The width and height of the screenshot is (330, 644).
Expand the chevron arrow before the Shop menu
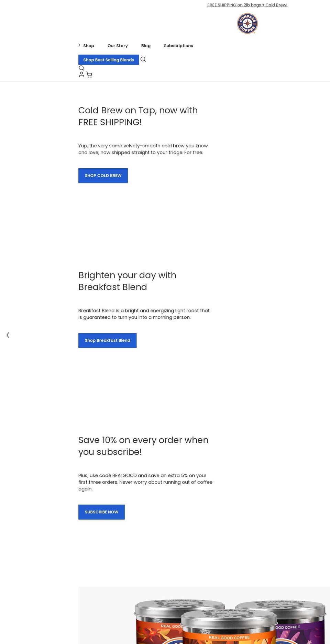(x=79, y=45)
